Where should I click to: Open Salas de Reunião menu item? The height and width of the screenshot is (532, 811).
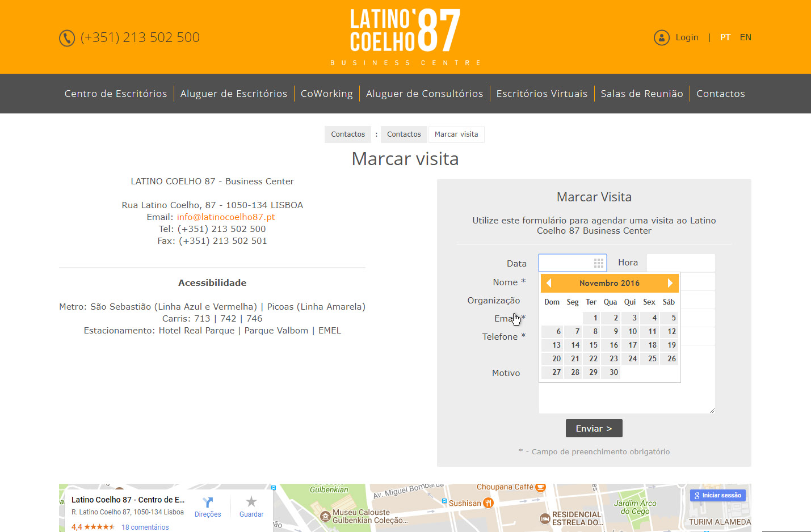[x=641, y=94]
